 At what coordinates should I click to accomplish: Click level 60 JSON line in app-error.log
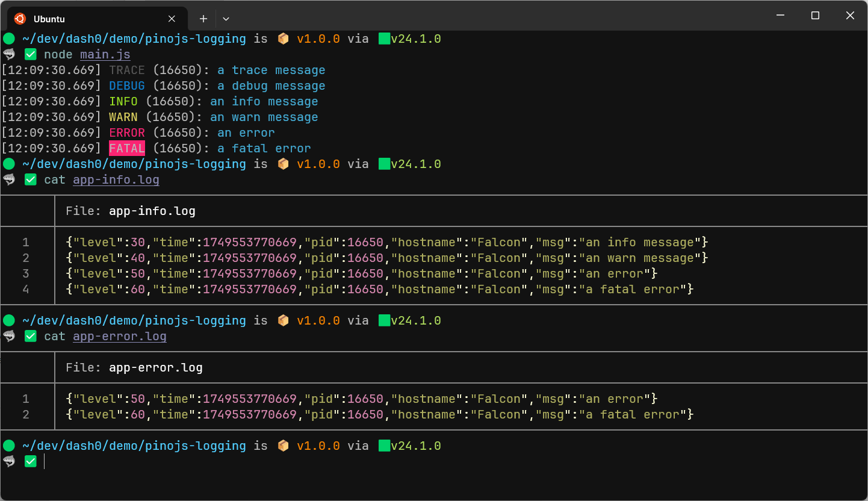380,415
